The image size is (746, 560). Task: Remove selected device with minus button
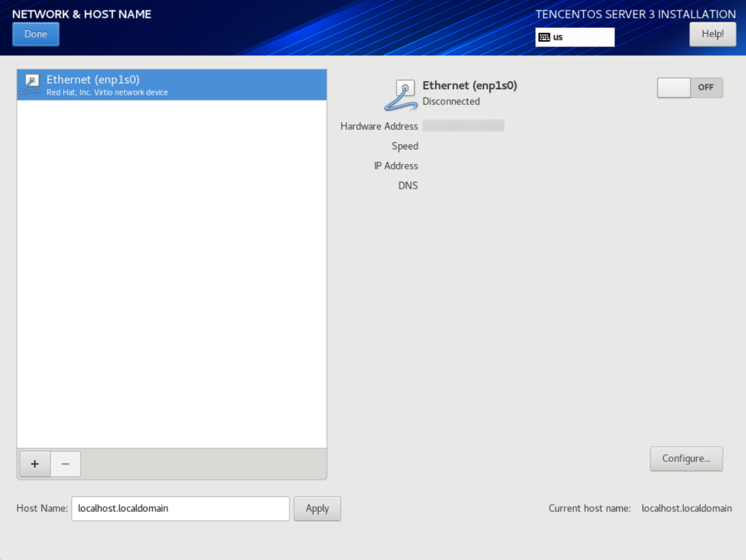[66, 464]
